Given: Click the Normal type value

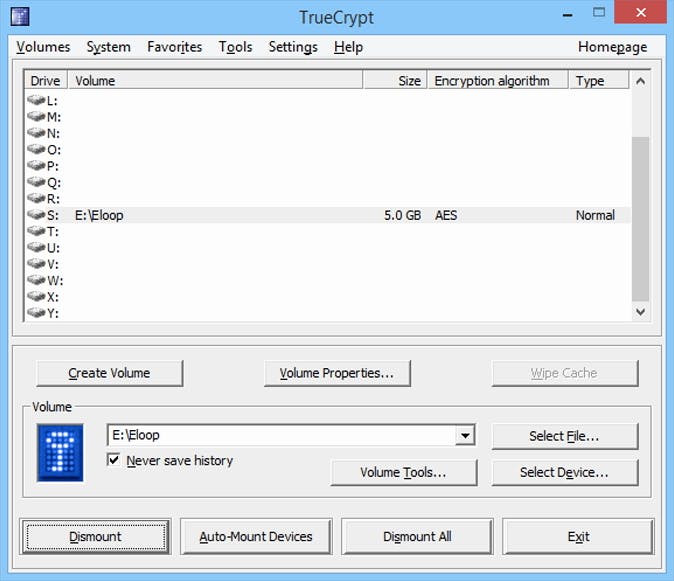Looking at the screenshot, I should coord(595,215).
